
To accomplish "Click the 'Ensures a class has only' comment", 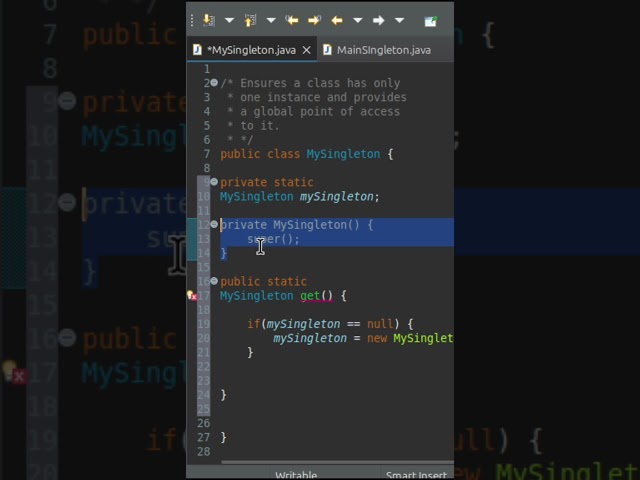I will (320, 83).
